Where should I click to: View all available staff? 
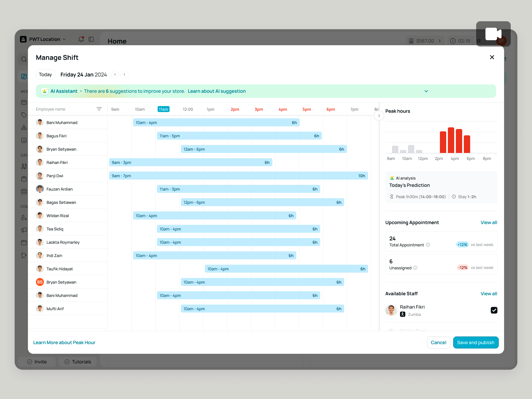489,294
